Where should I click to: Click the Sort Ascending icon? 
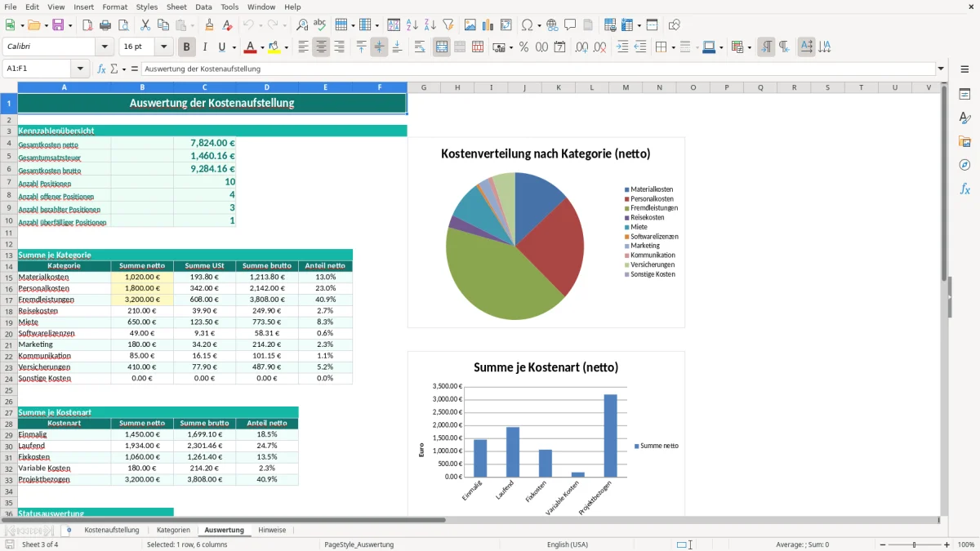(412, 25)
